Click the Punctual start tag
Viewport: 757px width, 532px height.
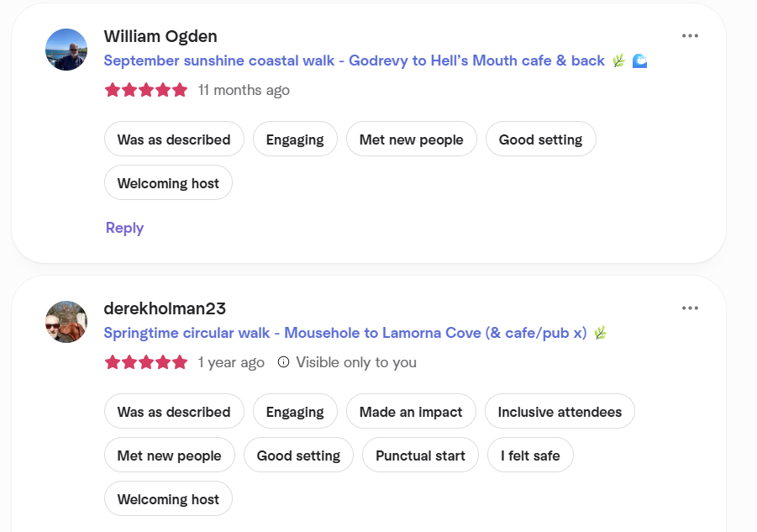pos(420,456)
